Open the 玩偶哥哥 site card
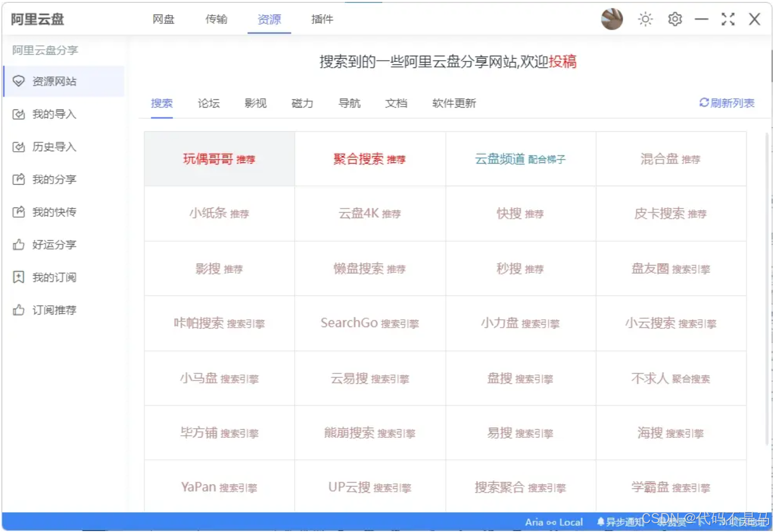The width and height of the screenshot is (773, 532). 219,159
